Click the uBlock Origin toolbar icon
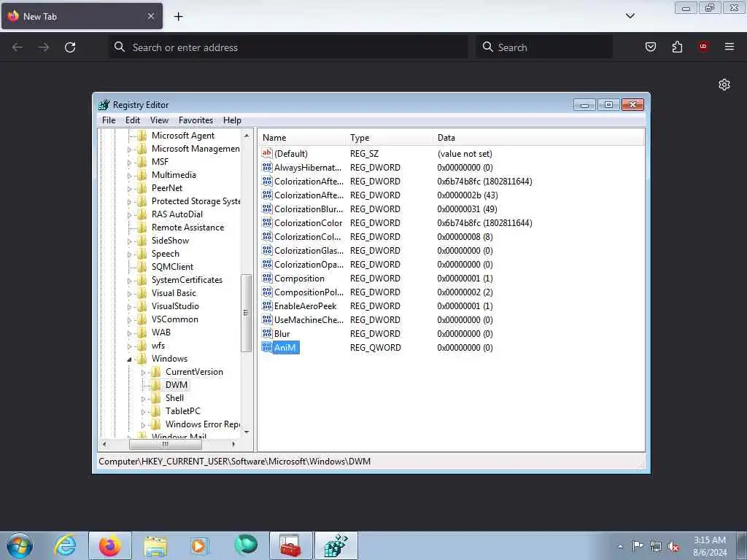Viewport: 747px width, 560px height. pyautogui.click(x=703, y=47)
